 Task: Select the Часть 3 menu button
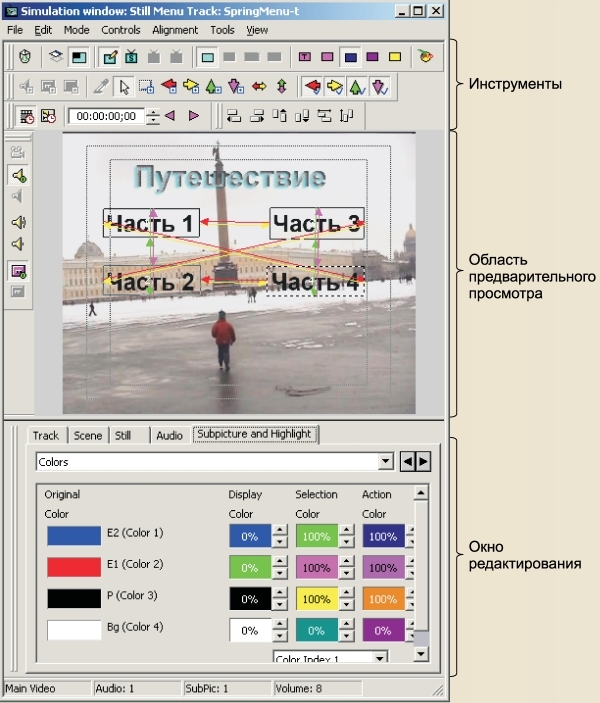click(x=316, y=223)
